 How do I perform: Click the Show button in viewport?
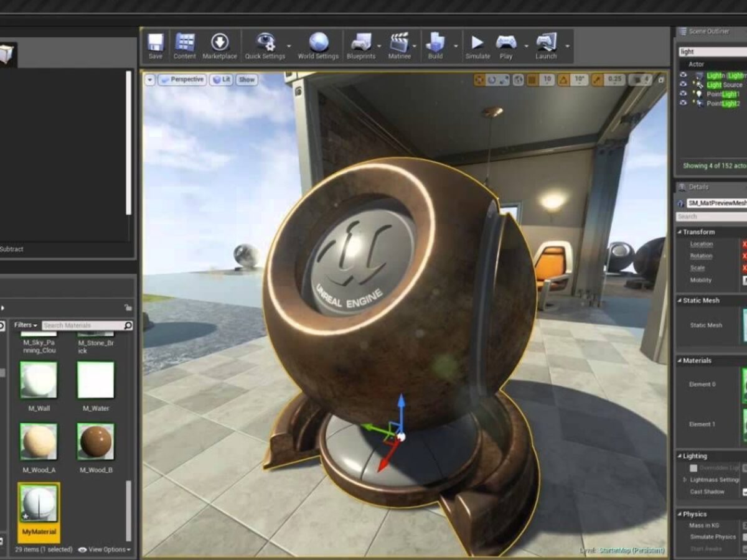247,80
